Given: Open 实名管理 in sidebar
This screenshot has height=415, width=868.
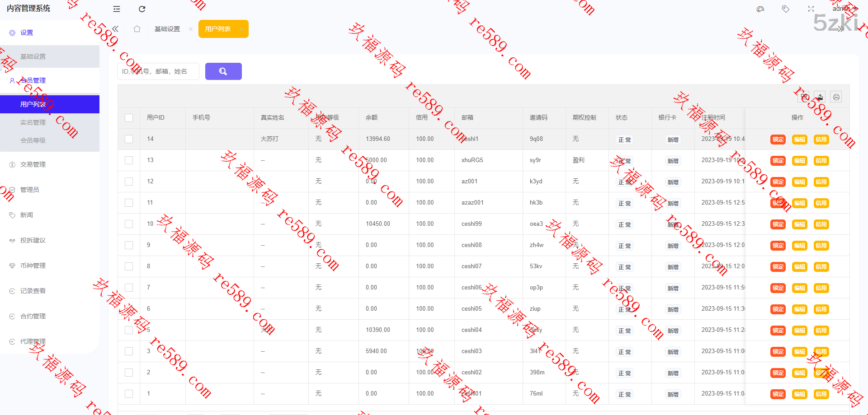Looking at the screenshot, I should point(33,122).
